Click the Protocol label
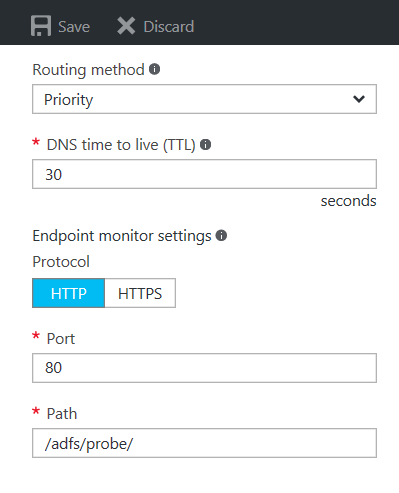Viewport: 399px width, 493px height. [x=61, y=262]
